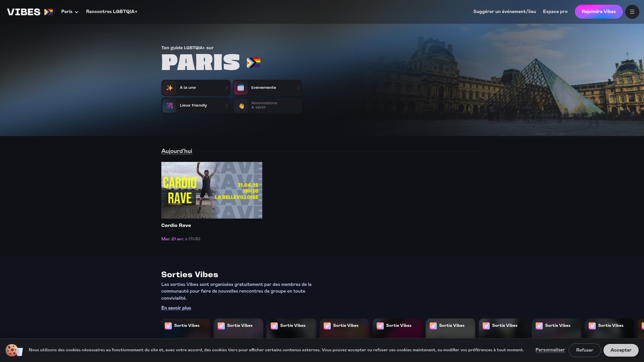
Task: Open A la une section label
Action: pos(188,88)
